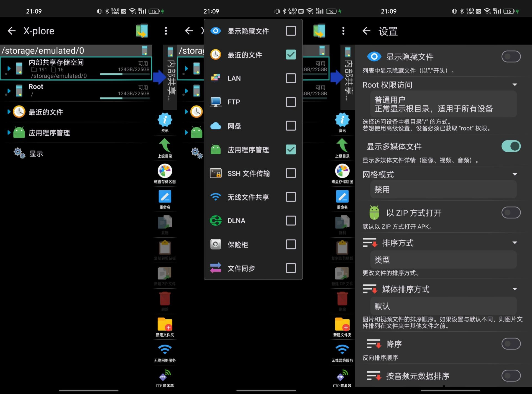Screen dimensions: 532x394
Task: Disable 显示多媒体文件 toggle
Action: 511,146
